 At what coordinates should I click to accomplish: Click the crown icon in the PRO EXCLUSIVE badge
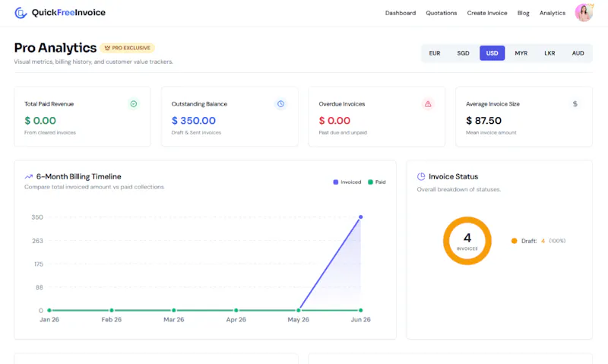click(107, 48)
